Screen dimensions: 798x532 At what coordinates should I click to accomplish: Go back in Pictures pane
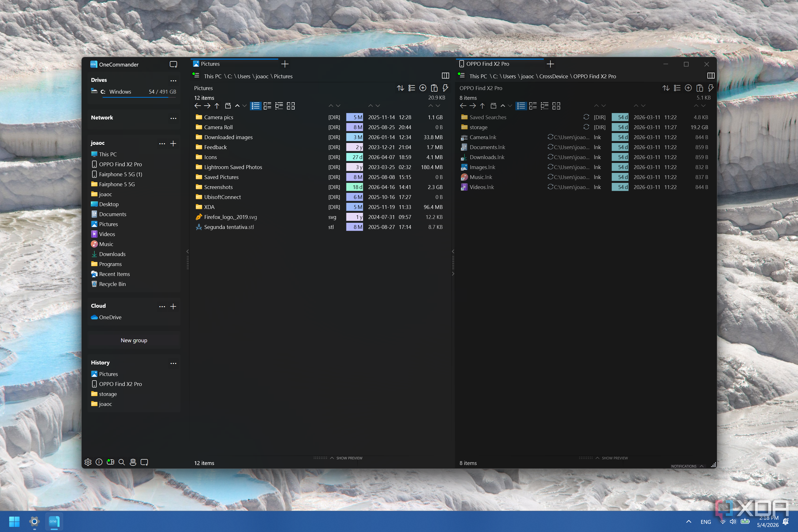tap(197, 106)
